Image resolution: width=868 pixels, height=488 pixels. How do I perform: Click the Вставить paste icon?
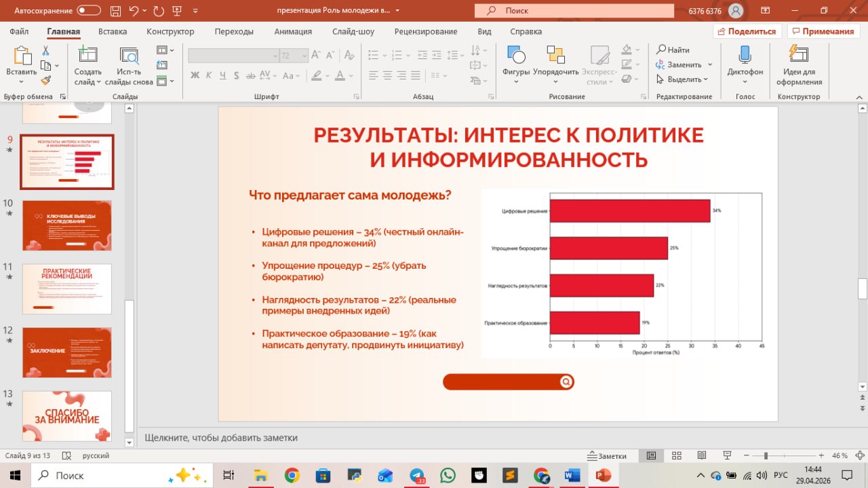(x=22, y=56)
